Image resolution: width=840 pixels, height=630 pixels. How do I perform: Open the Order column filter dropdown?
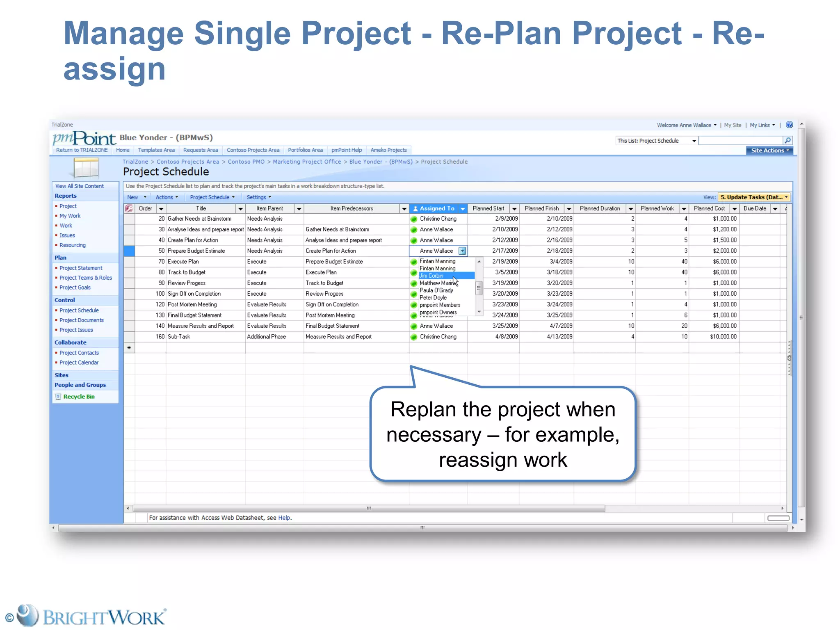pos(161,209)
